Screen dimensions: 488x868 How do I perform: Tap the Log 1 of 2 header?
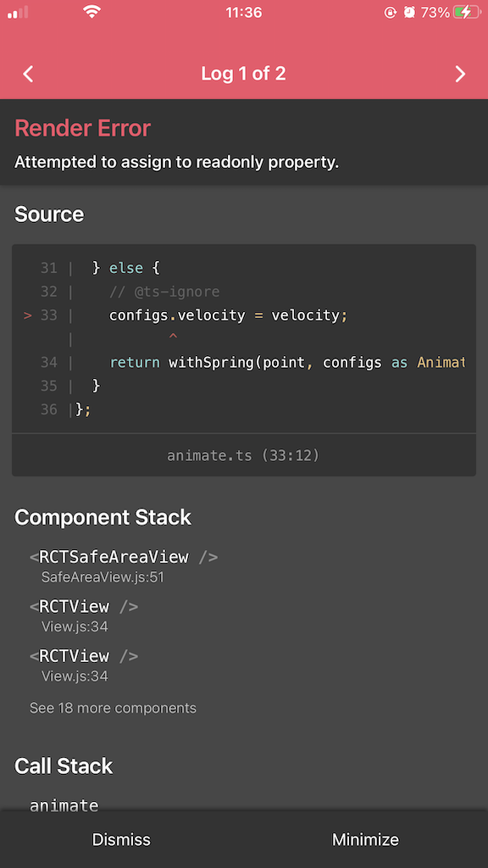tap(244, 74)
